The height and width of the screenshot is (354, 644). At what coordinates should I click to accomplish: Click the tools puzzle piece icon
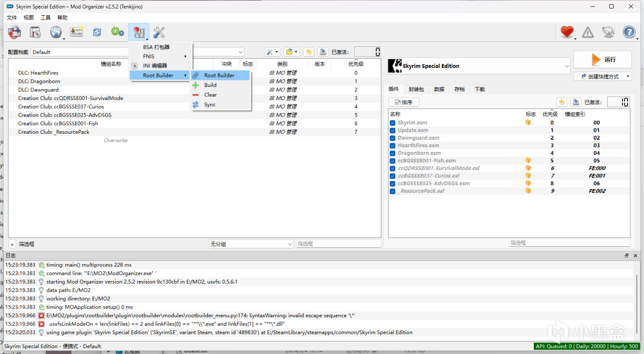pyautogui.click(x=138, y=32)
